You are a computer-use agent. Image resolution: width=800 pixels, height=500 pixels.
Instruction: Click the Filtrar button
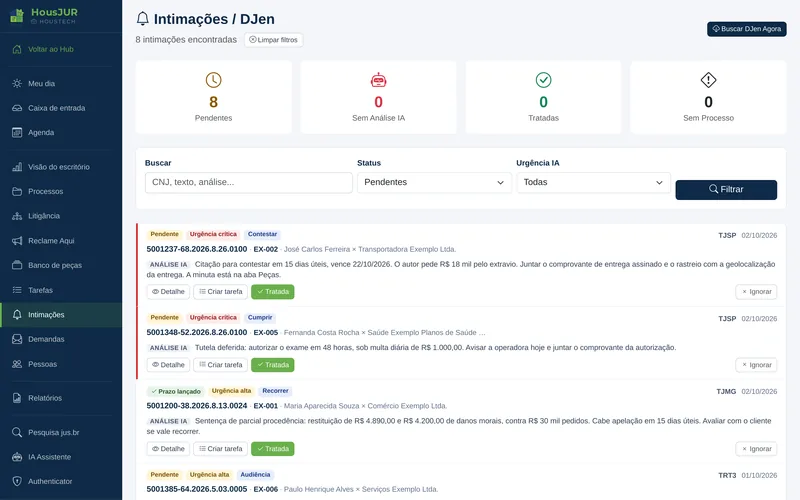(x=726, y=190)
